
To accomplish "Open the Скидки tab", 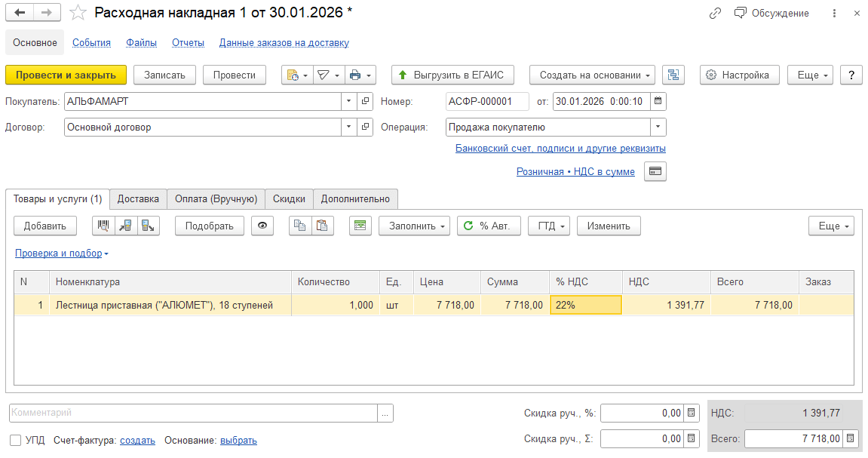I will pyautogui.click(x=289, y=199).
